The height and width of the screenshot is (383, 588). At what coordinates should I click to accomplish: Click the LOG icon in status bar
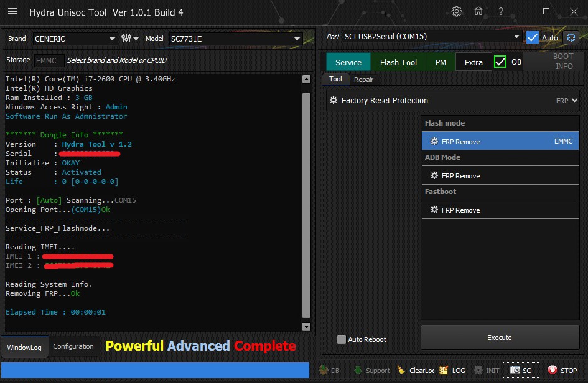coord(444,371)
